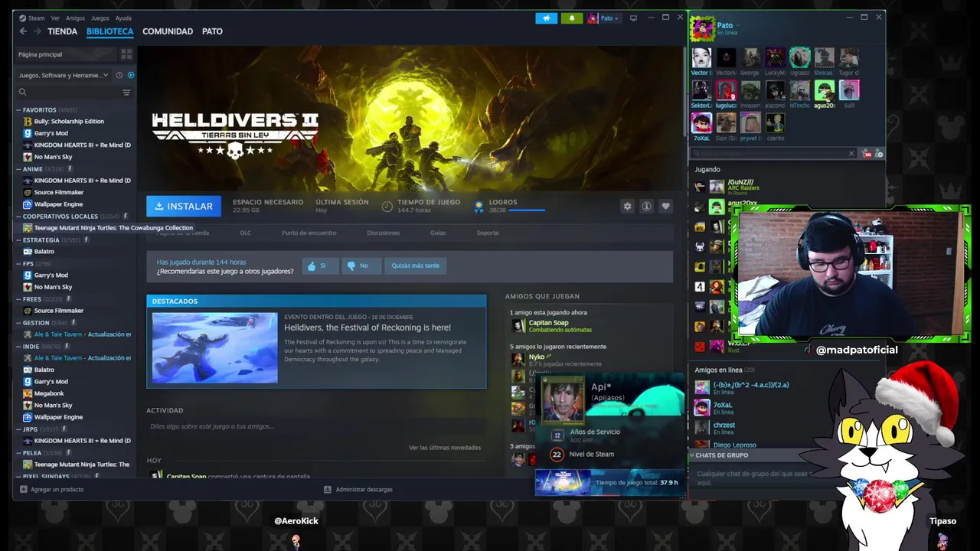Open the LOGROS achievements progress bar
Screen dimensions: 980x551
pyautogui.click(x=527, y=210)
